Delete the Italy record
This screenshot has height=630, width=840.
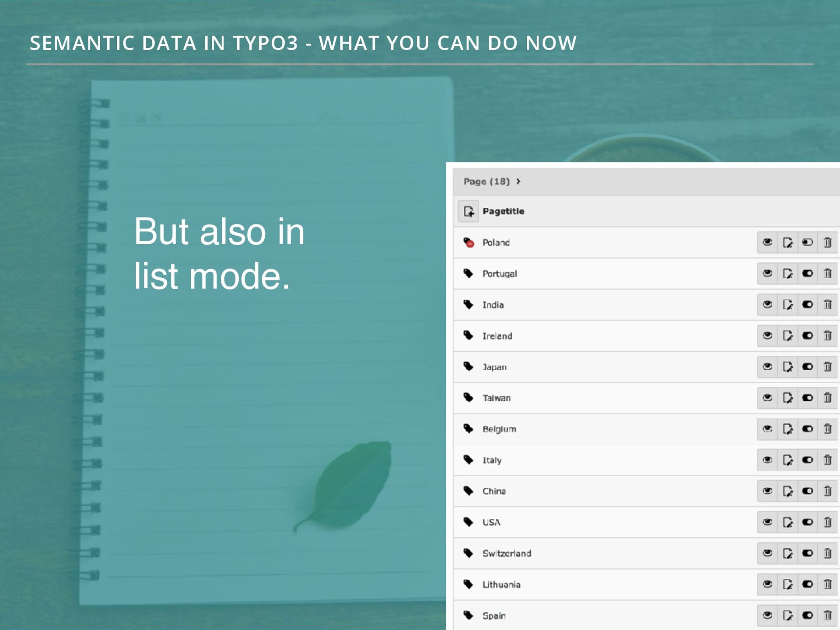(x=828, y=460)
